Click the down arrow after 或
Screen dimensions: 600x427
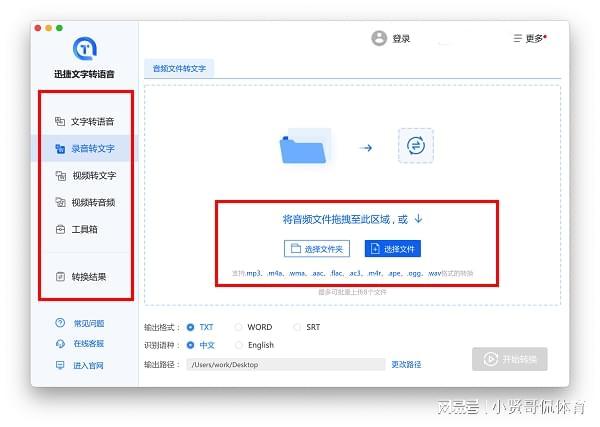419,219
